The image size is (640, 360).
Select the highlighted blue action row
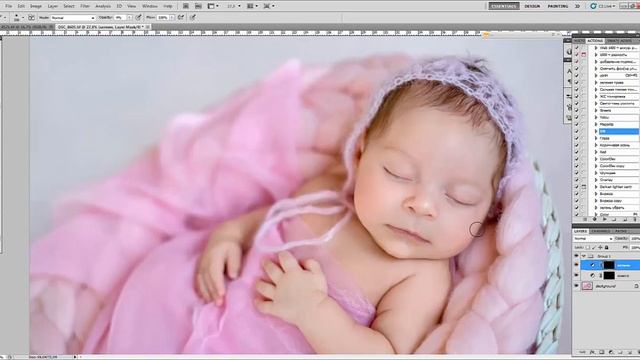pos(618,131)
